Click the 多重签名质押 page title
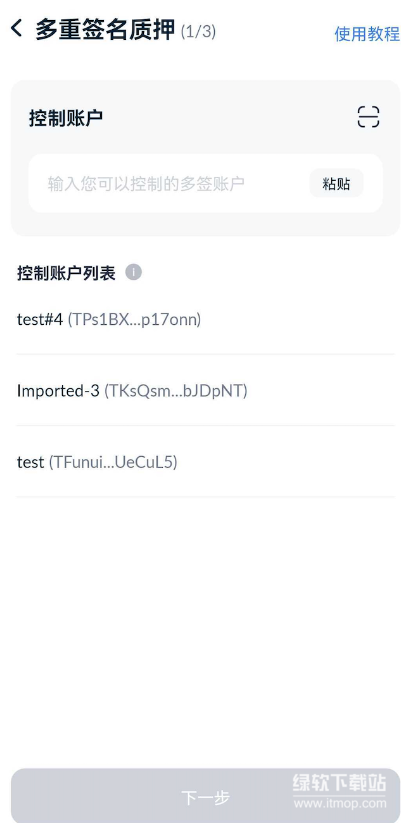This screenshot has width=401, height=823. 105,29
